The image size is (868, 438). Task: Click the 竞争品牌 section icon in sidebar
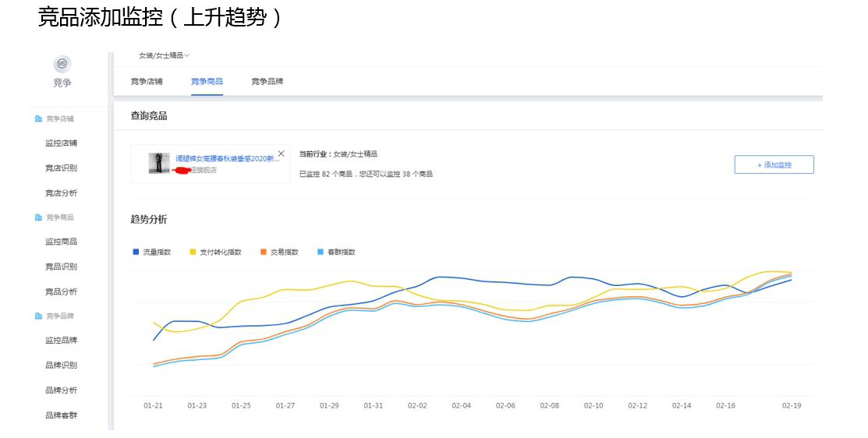click(x=38, y=316)
